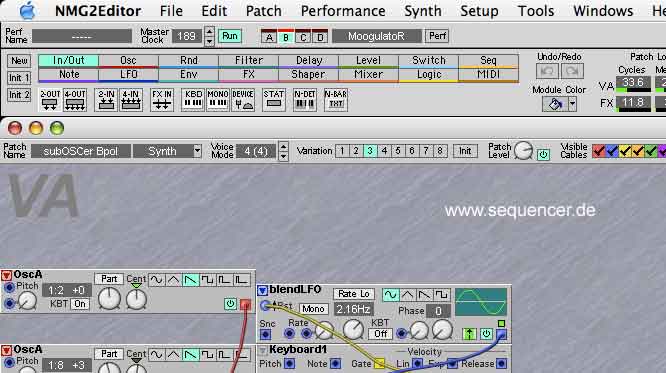Click the Init 2 button
Screen dimensions: 666x373
click(x=19, y=95)
